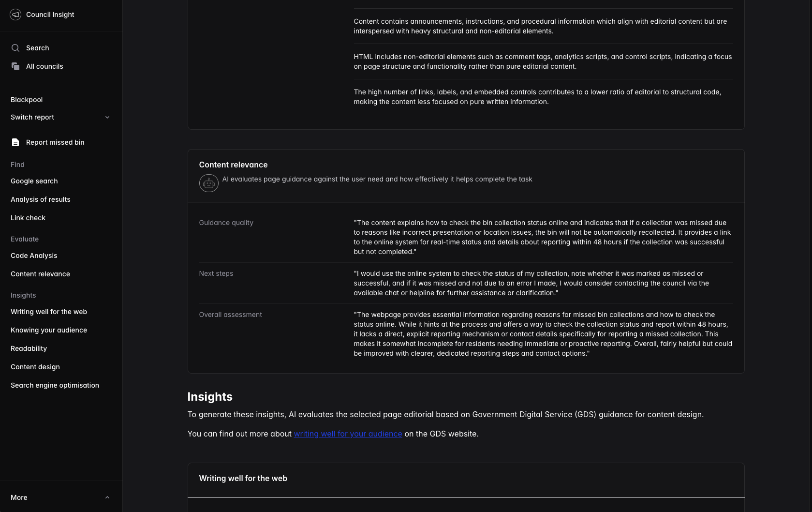Click the Search magnifier icon
The image size is (812, 512).
coord(15,48)
